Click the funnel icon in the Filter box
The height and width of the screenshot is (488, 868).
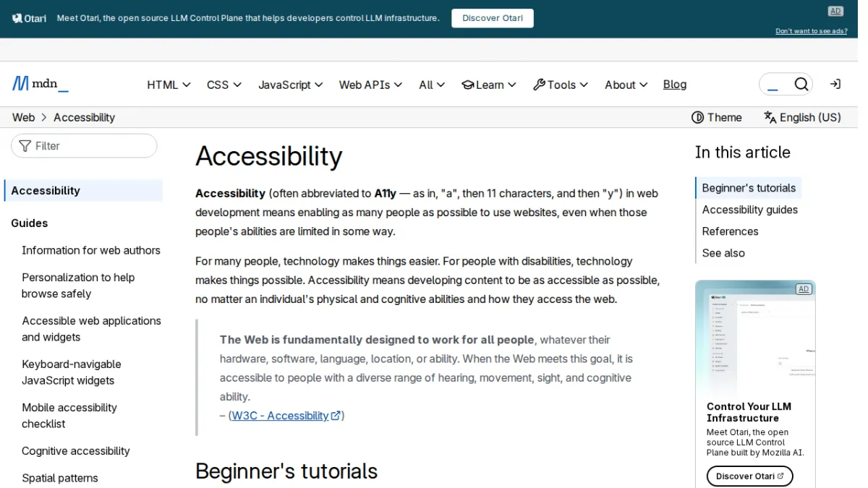25,146
